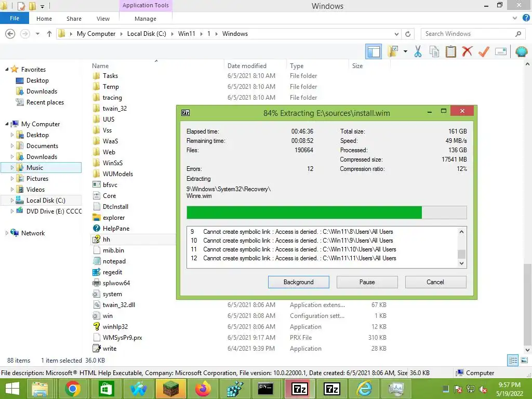Click the 7z icon in dialog title bar
Image resolution: width=532 pixels, height=399 pixels.
coord(185,113)
